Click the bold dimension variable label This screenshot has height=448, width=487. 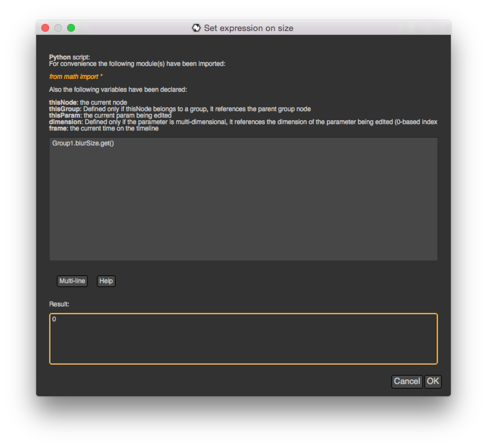pyautogui.click(x=66, y=122)
